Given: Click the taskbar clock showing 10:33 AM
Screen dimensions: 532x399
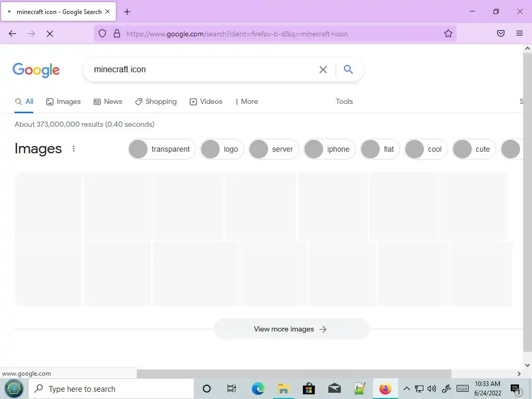Looking at the screenshot, I should (487, 389).
